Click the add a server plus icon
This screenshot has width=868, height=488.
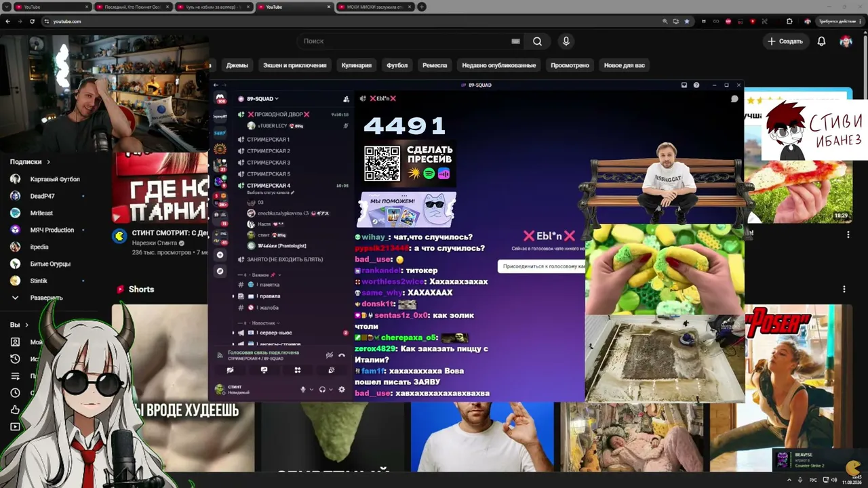[220, 255]
